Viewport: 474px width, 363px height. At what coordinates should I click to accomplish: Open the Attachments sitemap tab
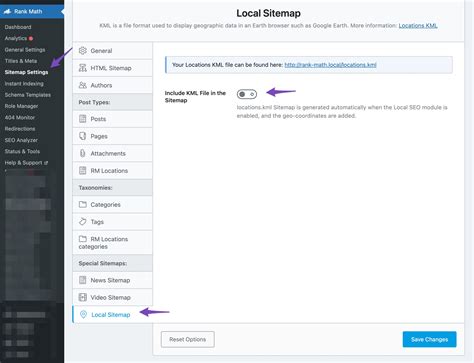(113, 153)
